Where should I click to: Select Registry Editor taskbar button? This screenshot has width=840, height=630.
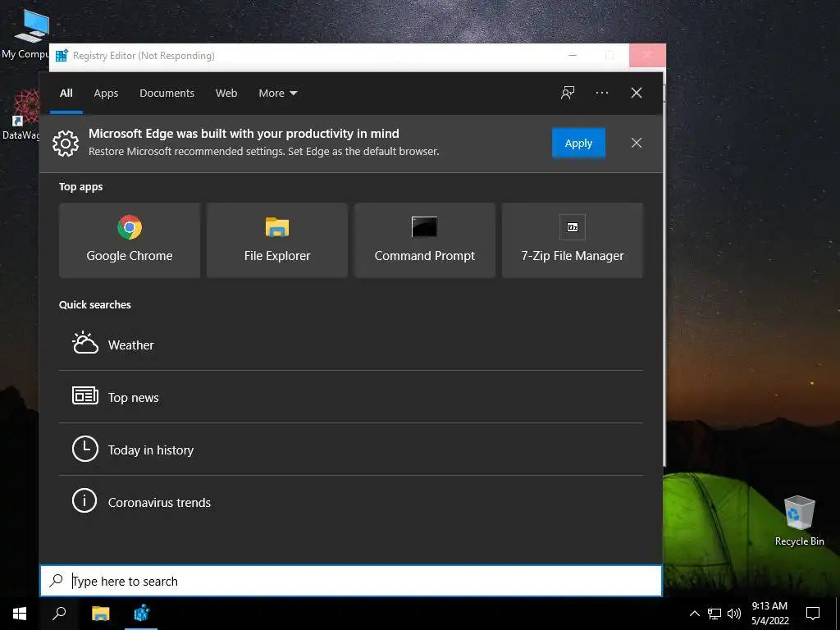(141, 614)
